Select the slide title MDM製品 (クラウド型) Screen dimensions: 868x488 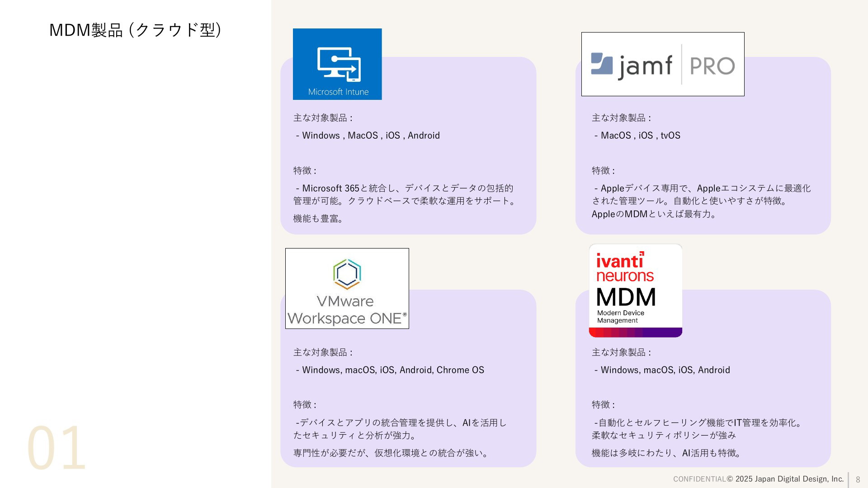coord(135,30)
